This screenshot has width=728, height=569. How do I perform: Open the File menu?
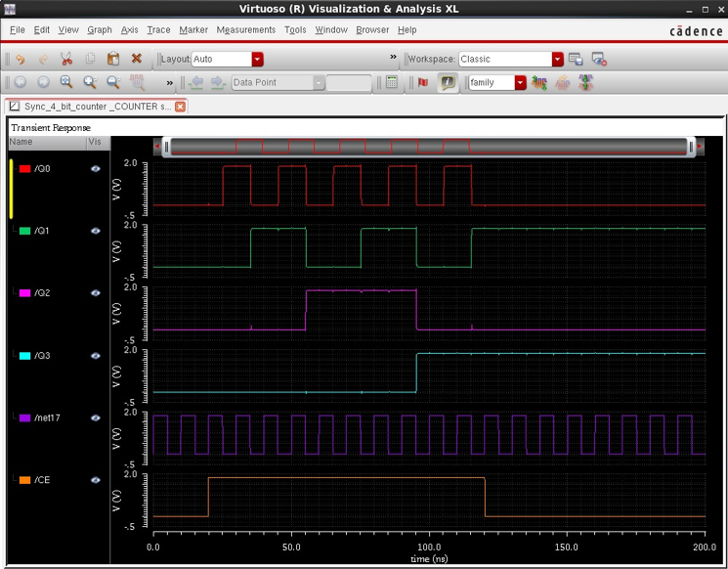pyautogui.click(x=18, y=29)
